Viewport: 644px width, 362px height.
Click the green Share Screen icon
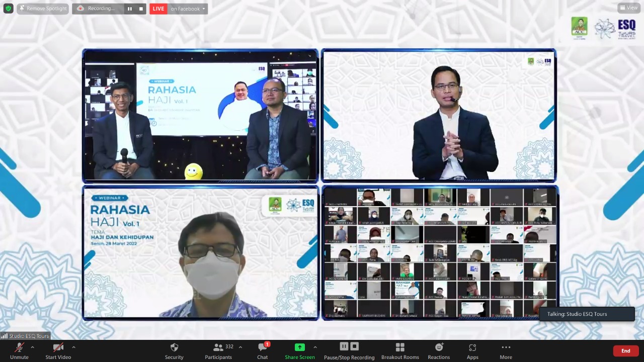[300, 347]
